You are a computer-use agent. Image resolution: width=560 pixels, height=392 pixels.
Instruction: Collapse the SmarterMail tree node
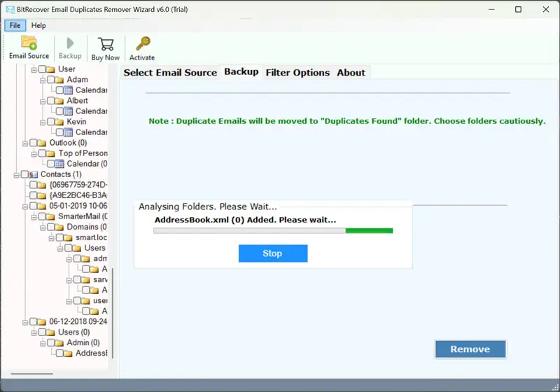(x=34, y=218)
